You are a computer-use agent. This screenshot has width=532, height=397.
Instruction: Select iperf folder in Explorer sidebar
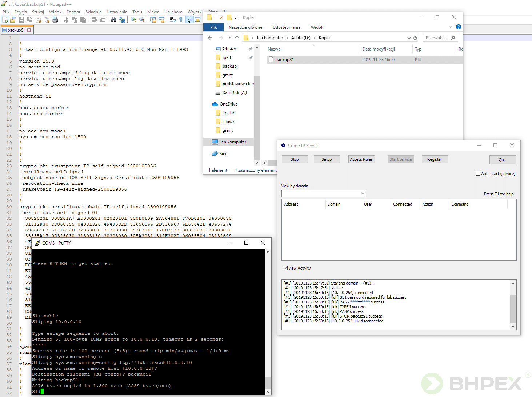pyautogui.click(x=227, y=57)
